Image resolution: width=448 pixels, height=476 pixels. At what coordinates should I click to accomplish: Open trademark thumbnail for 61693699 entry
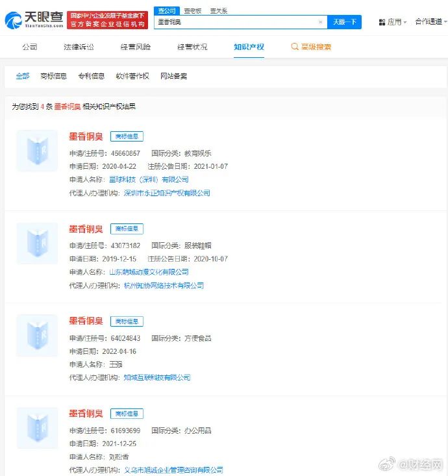[37, 428]
